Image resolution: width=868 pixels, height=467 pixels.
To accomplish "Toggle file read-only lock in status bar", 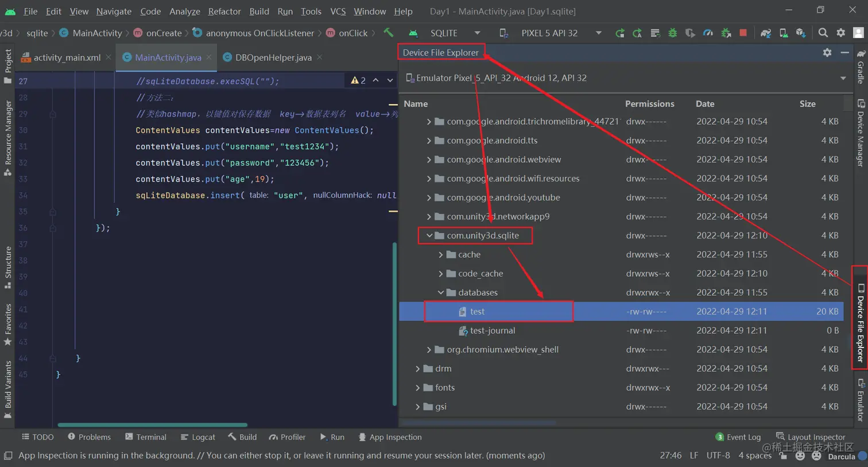I will 784,456.
